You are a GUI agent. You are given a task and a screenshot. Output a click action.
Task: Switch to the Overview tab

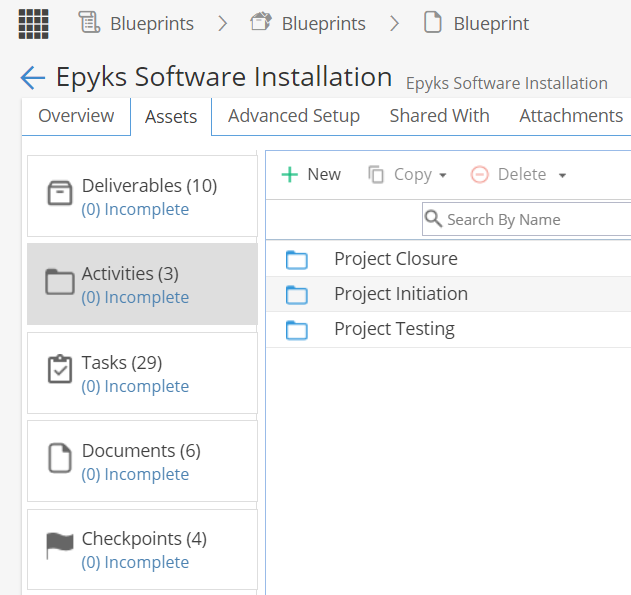tap(76, 116)
